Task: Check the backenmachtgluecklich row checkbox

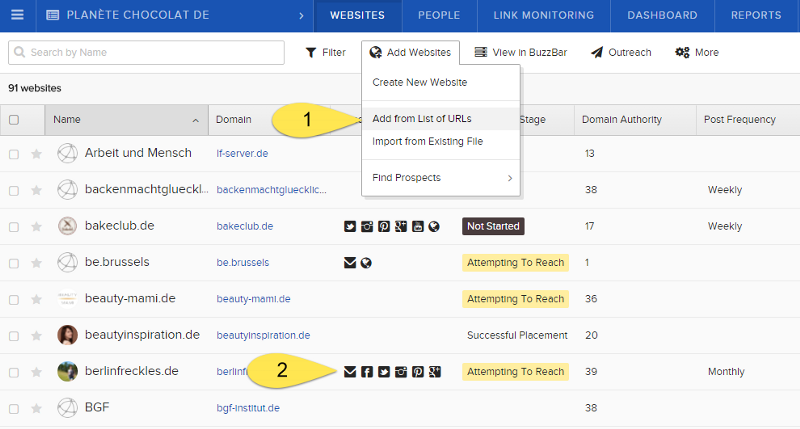Action: coord(14,191)
